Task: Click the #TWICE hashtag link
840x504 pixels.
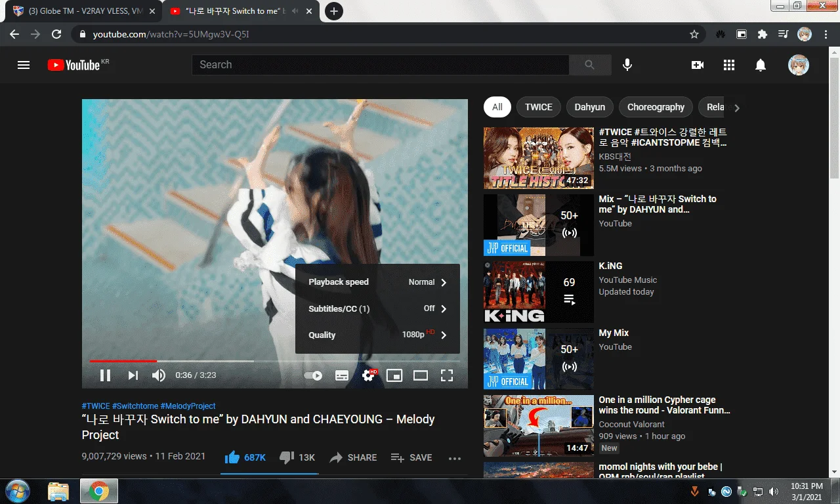Action: (x=96, y=406)
